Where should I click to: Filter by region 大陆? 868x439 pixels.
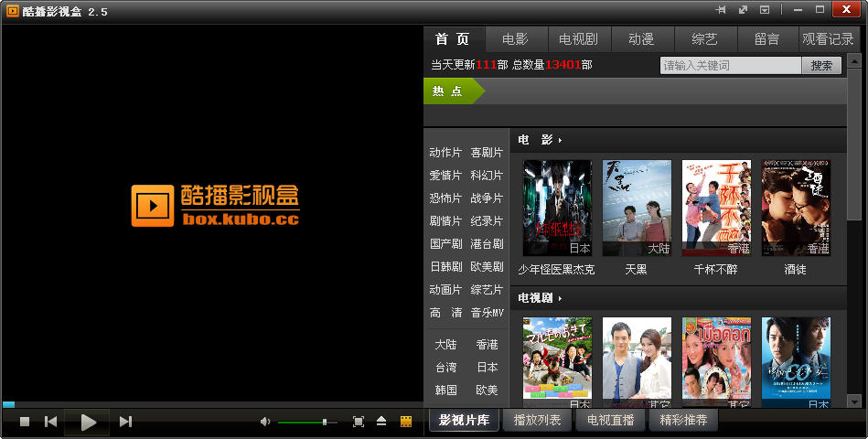tap(445, 344)
